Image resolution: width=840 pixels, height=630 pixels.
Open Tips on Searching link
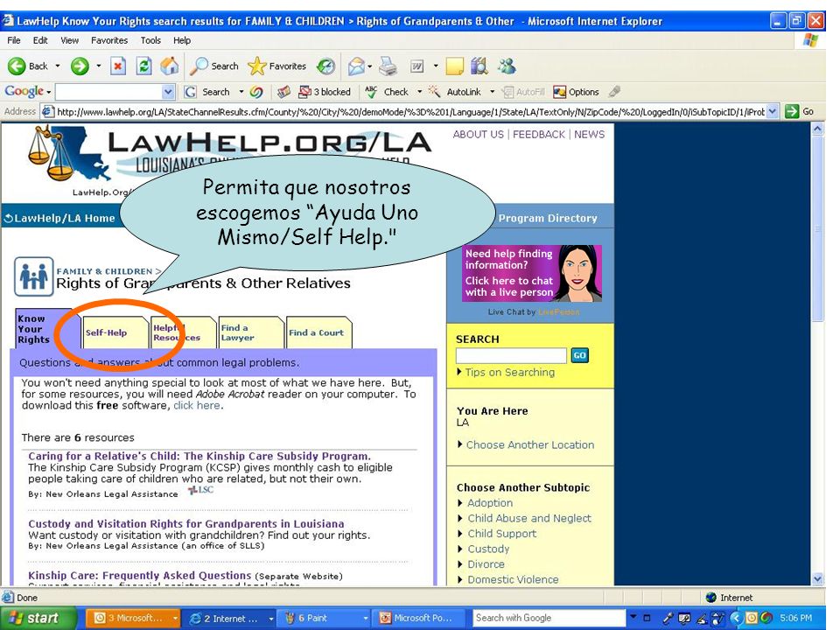point(509,372)
